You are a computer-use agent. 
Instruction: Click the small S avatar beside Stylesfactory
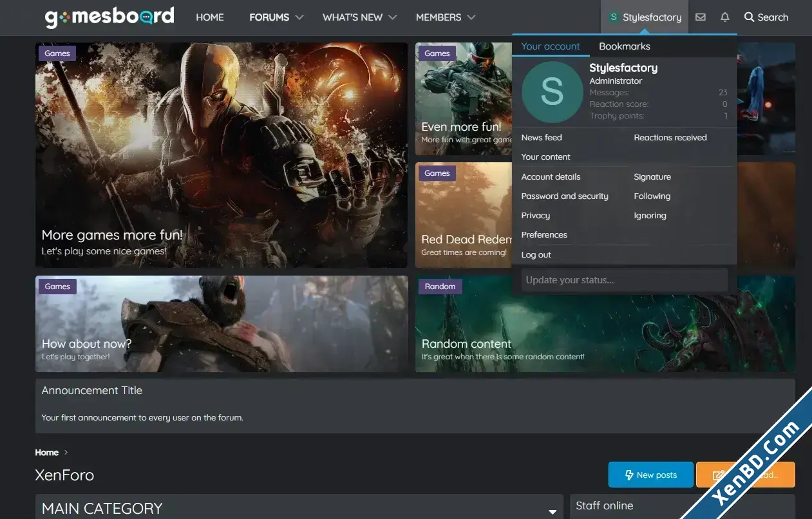[614, 17]
